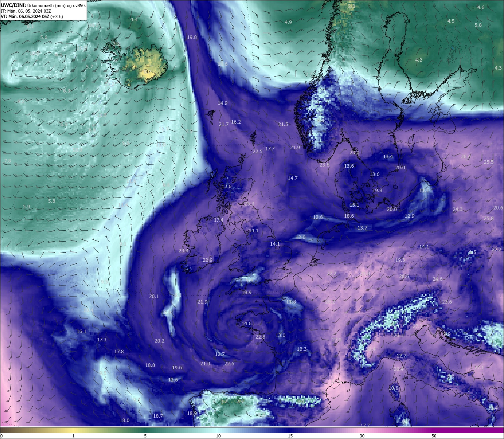Click the 17.3 value on the map

coord(102,339)
